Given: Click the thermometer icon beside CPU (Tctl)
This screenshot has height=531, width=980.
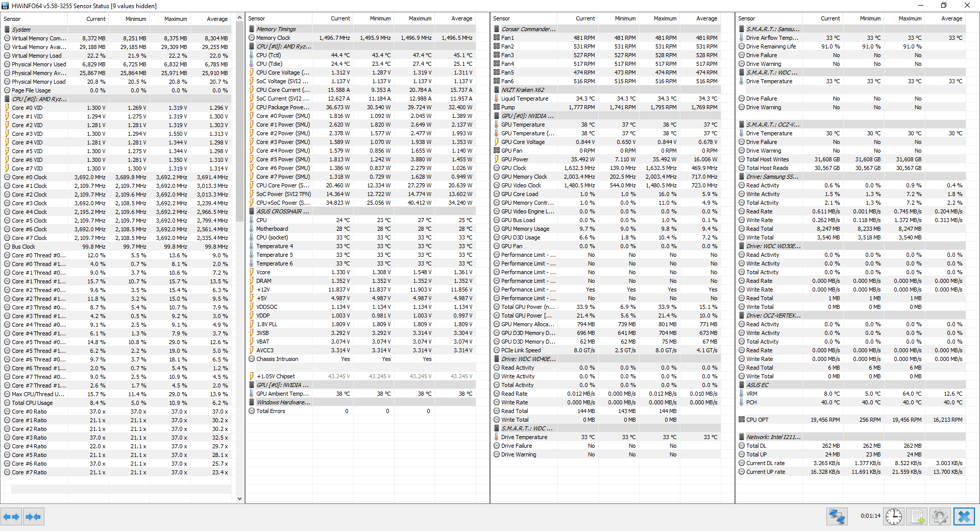Looking at the screenshot, I should pyautogui.click(x=252, y=55).
